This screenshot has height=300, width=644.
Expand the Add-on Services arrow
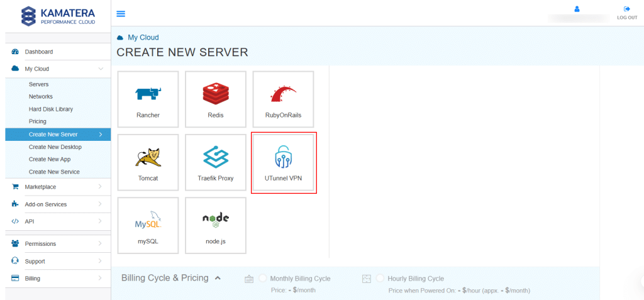[100, 204]
